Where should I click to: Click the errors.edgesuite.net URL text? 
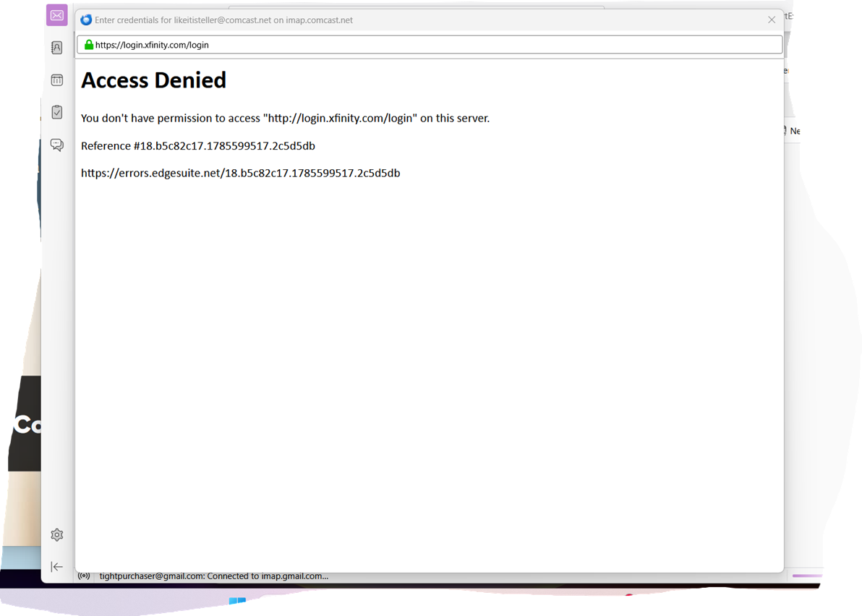tap(240, 173)
